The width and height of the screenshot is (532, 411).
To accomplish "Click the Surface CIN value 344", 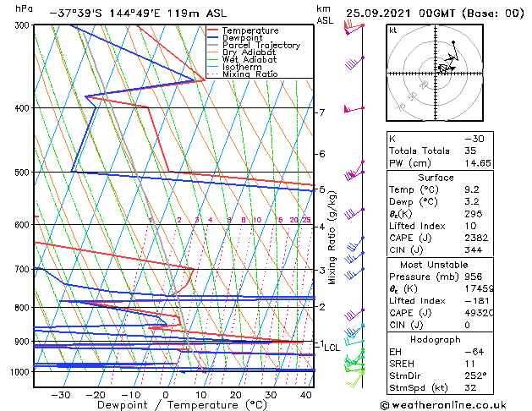I will (x=474, y=250).
